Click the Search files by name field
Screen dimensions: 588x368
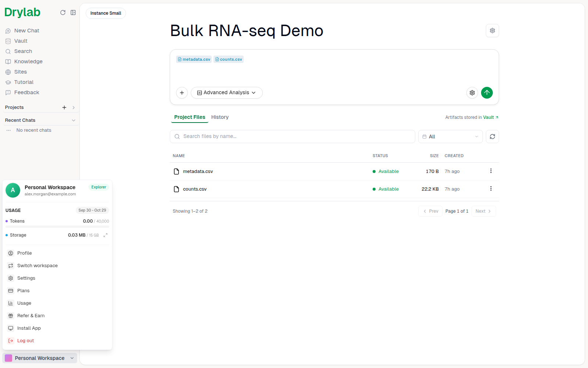293,137
